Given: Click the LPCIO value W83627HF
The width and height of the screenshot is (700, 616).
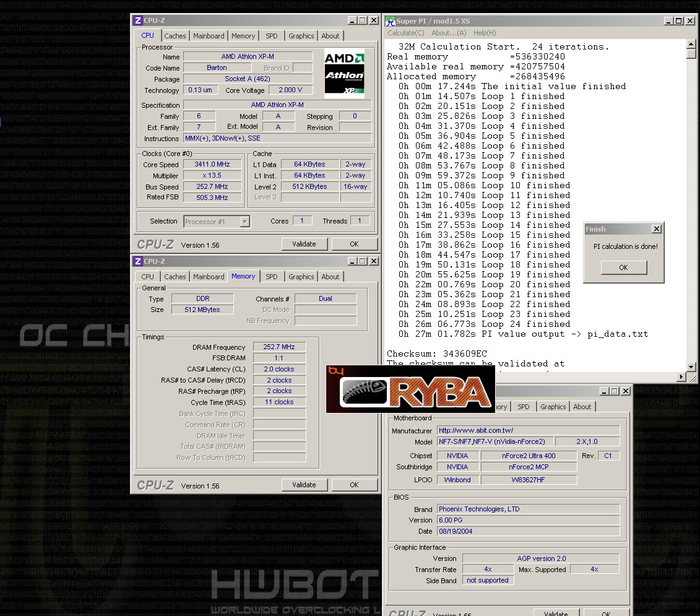Looking at the screenshot, I should (529, 480).
